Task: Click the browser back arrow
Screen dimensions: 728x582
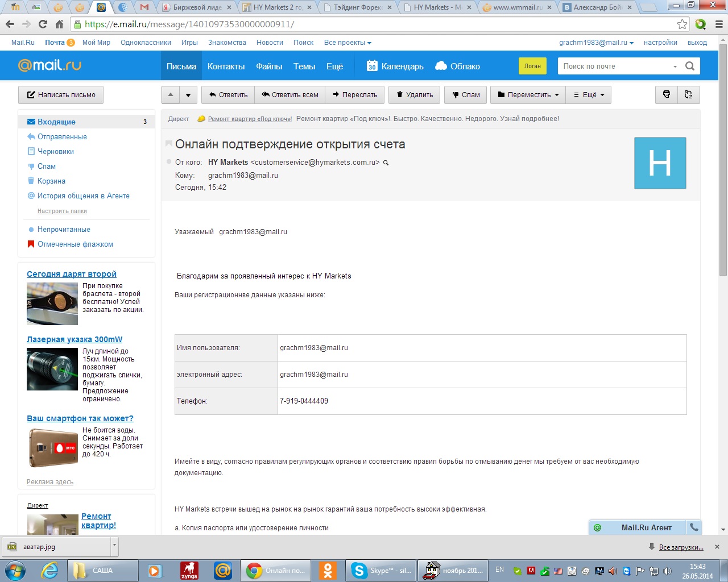Action: tap(10, 24)
